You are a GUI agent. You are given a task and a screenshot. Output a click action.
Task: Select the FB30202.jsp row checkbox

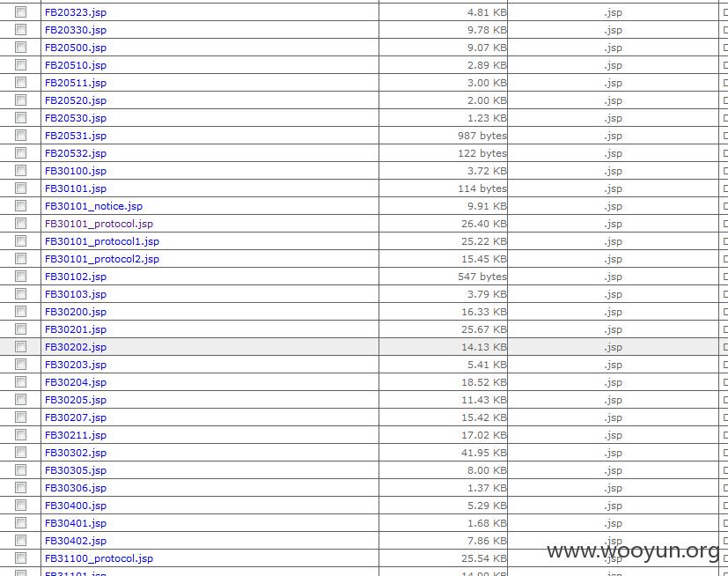tap(20, 347)
